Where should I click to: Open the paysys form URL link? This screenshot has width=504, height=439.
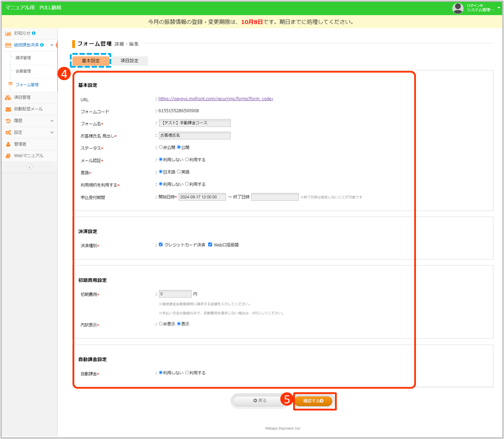[x=215, y=99]
